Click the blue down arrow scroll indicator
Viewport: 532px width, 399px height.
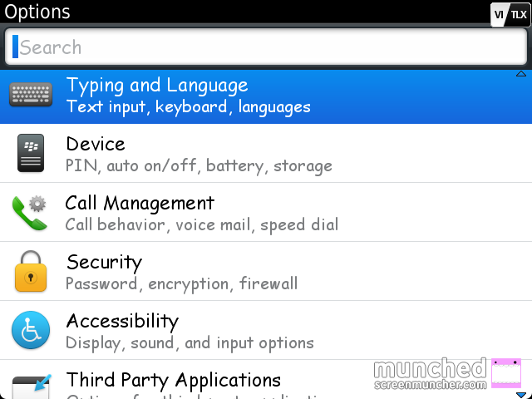pyautogui.click(x=521, y=395)
